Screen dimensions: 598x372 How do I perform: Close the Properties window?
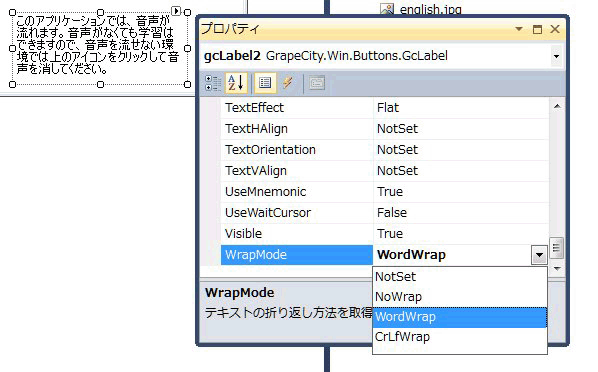(x=555, y=29)
